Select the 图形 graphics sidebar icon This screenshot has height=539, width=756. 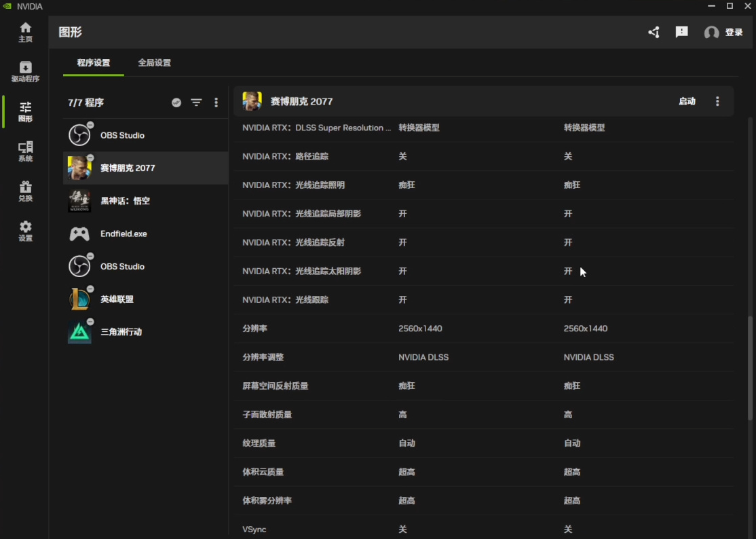(x=25, y=112)
